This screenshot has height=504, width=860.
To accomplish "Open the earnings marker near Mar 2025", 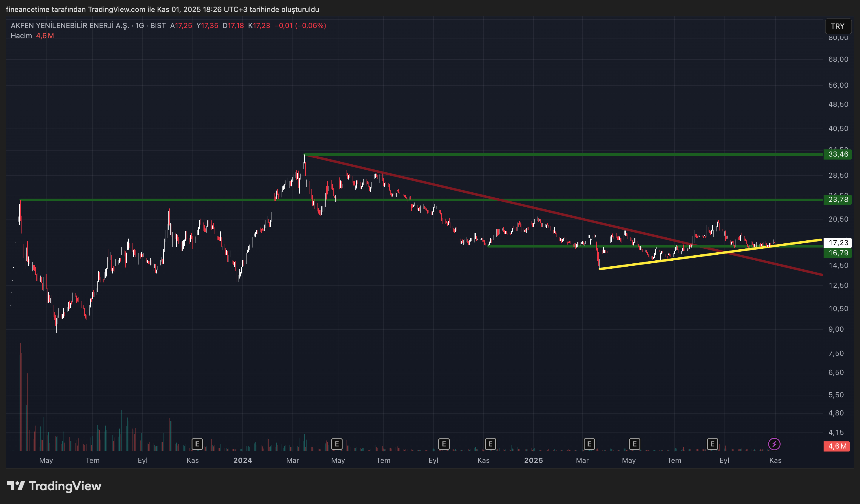I will tap(589, 444).
